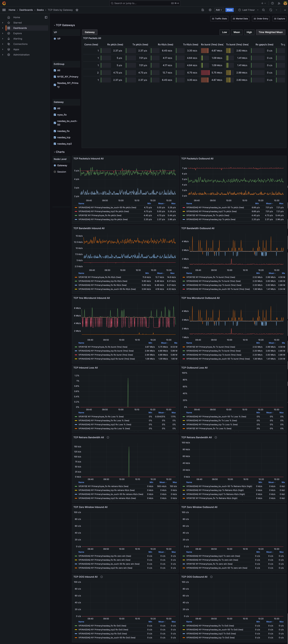Open Order Entry dashboard link

tap(261, 19)
